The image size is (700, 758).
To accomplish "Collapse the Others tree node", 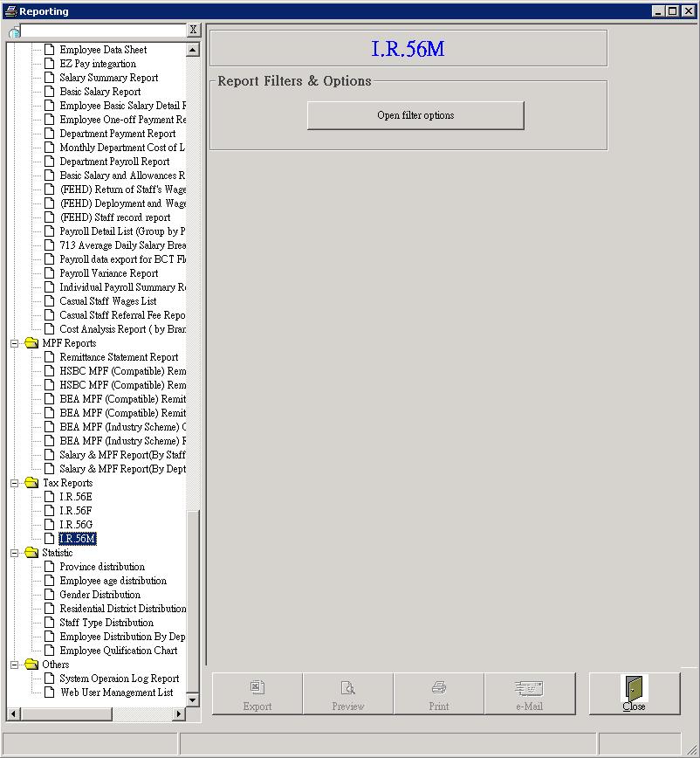I will (15, 665).
